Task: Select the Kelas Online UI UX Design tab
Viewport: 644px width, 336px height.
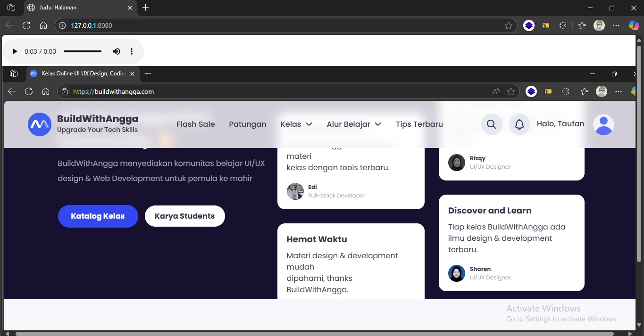Action: (x=83, y=74)
